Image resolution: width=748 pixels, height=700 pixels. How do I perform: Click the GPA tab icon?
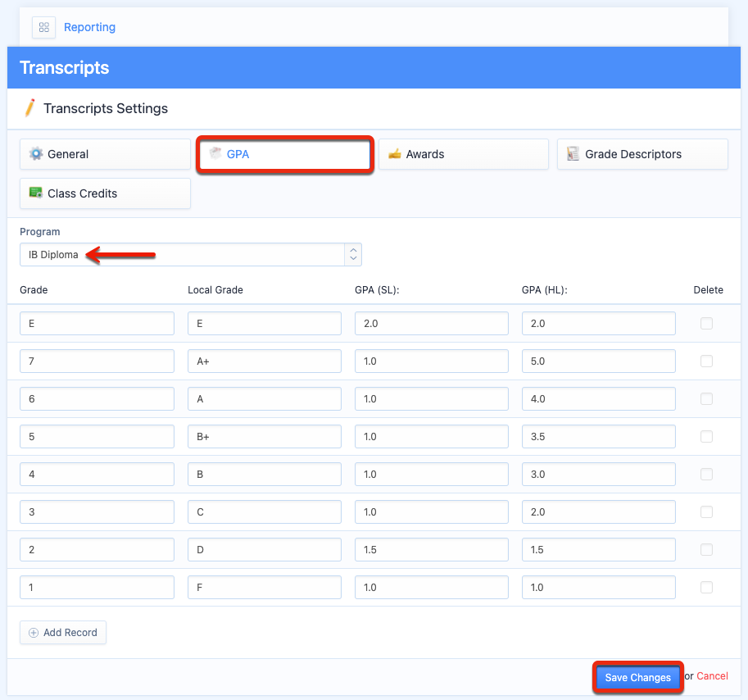(215, 153)
